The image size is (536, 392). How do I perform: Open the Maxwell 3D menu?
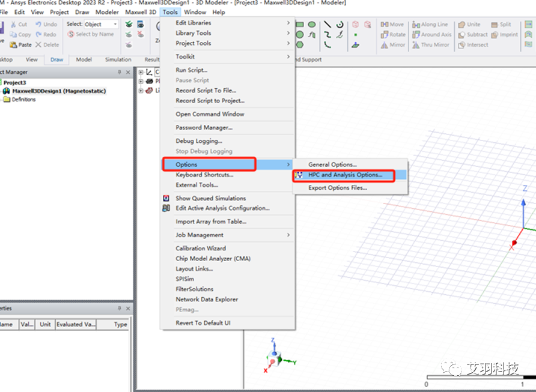click(x=141, y=12)
